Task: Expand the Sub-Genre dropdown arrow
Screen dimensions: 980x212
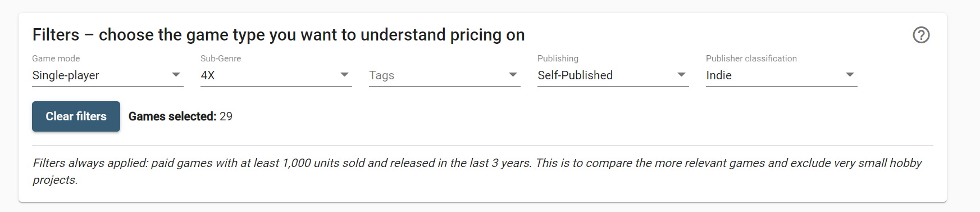Action: point(344,75)
